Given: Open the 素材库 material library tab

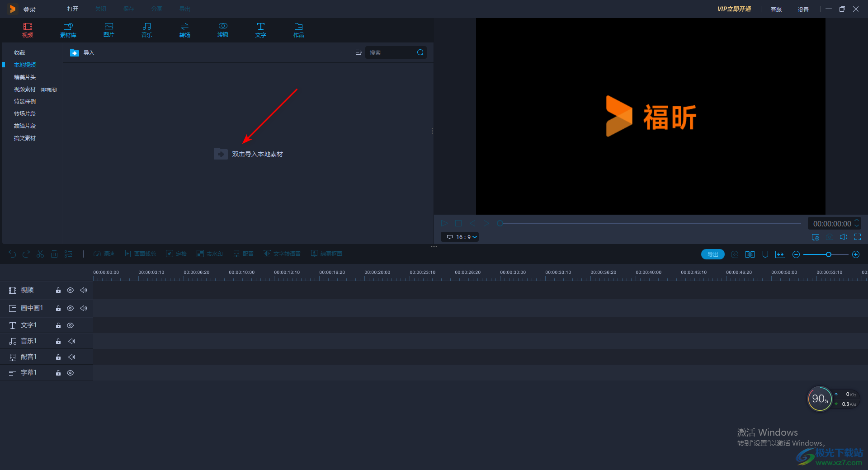Looking at the screenshot, I should point(68,30).
